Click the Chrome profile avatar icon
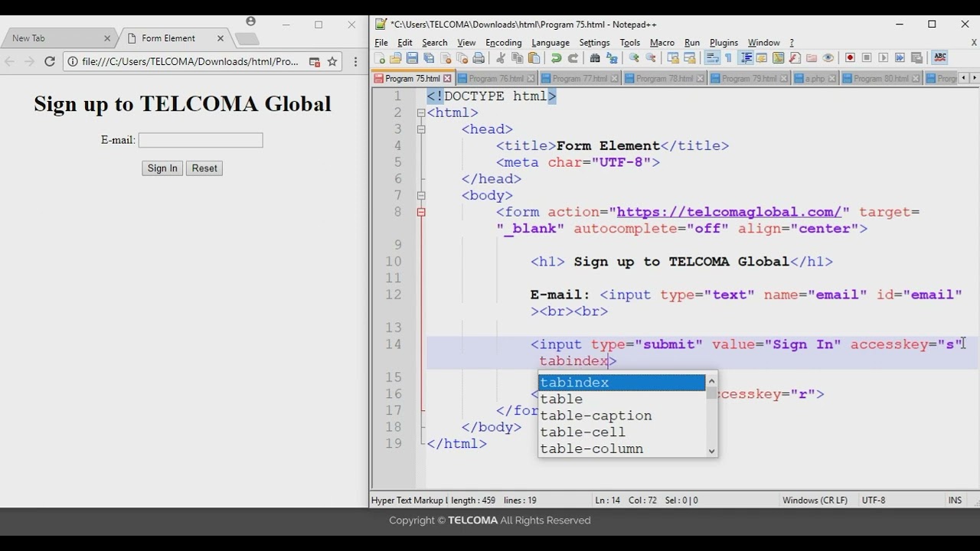The image size is (980, 551). 251,21
